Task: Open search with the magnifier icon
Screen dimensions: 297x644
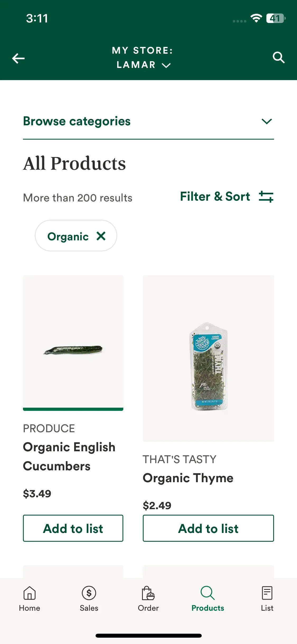Action: tap(279, 58)
